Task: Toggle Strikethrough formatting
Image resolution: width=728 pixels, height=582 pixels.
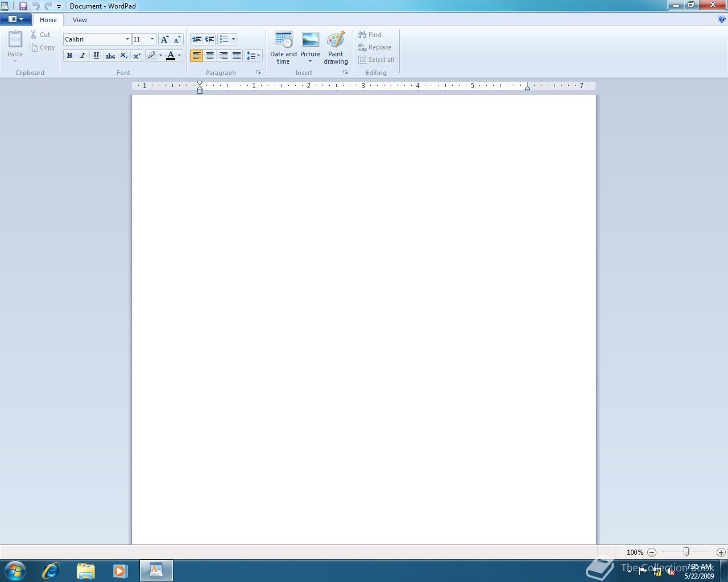Action: pos(110,55)
